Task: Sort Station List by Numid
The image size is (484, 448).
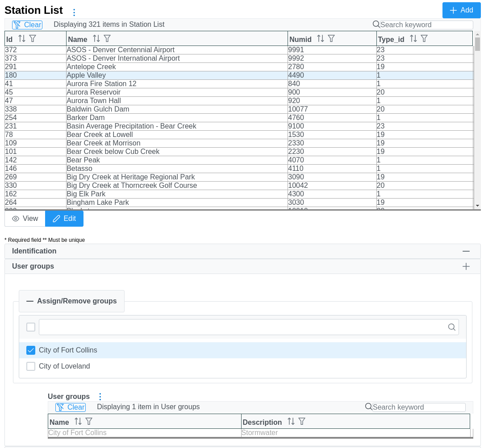Action: [320, 39]
